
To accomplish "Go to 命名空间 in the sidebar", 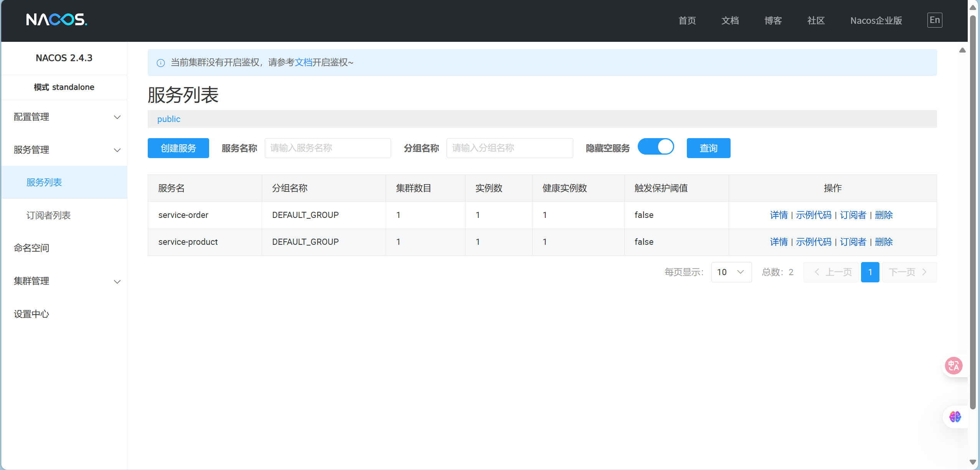I will point(31,248).
